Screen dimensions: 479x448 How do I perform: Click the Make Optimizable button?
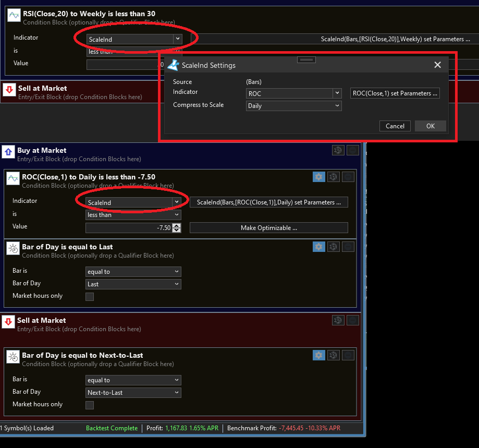point(268,228)
